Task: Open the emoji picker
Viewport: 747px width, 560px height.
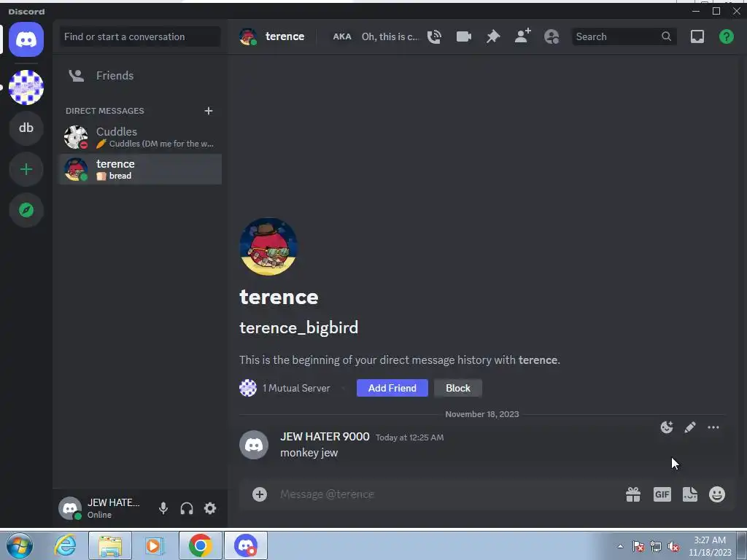Action: point(717,494)
